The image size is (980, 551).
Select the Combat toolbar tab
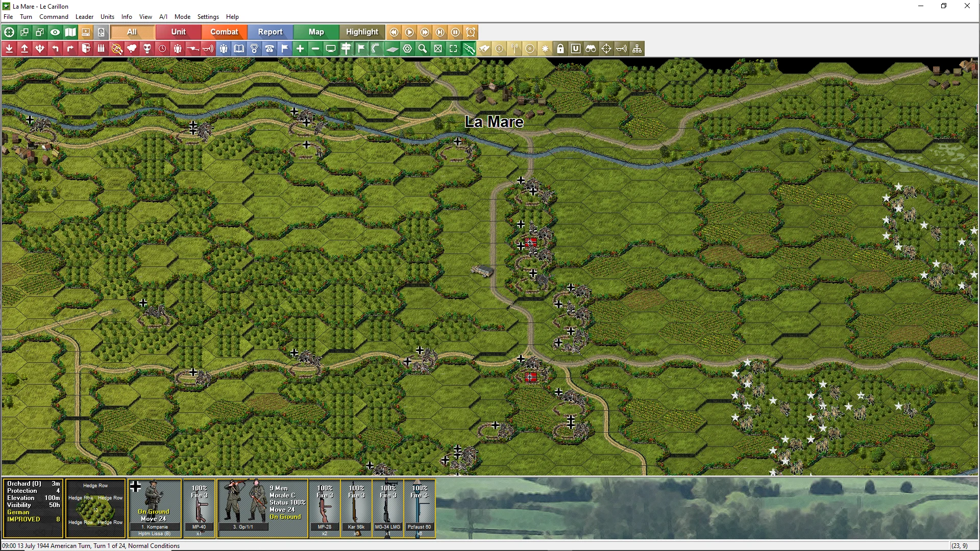[224, 32]
